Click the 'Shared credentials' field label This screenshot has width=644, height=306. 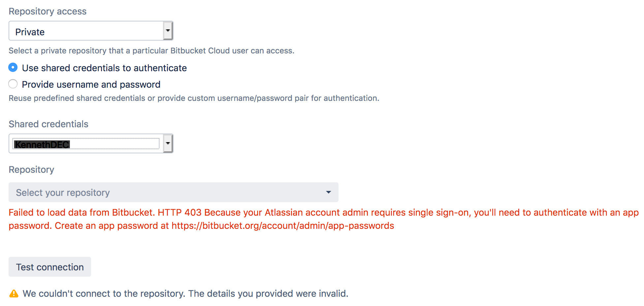coord(48,124)
